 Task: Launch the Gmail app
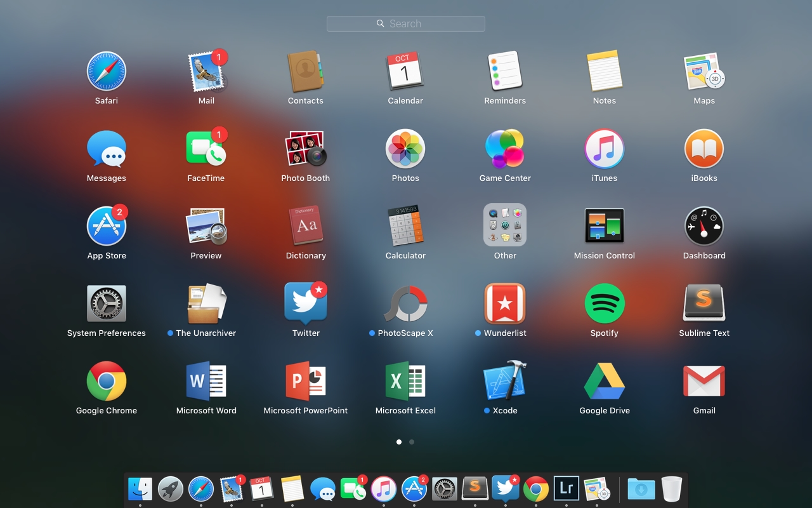click(704, 382)
